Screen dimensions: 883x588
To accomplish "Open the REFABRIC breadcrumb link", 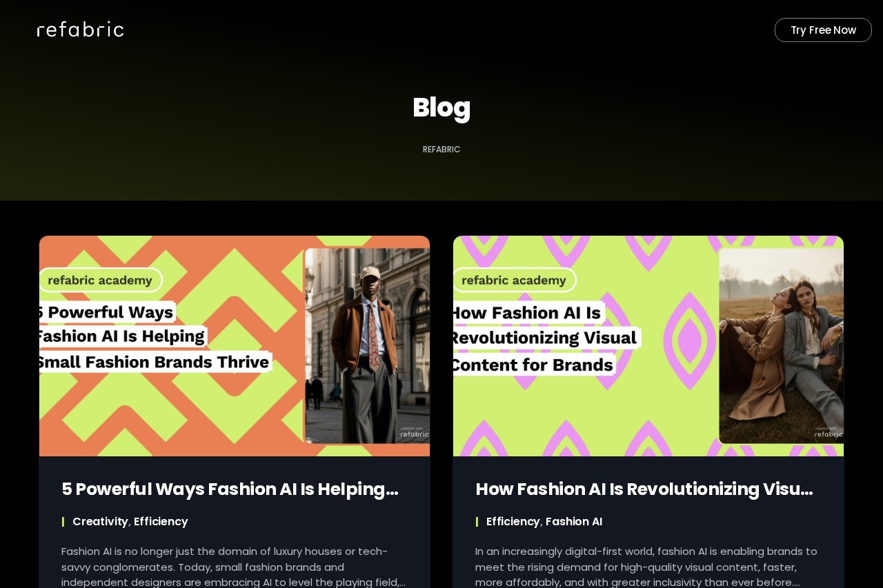I will point(441,150).
